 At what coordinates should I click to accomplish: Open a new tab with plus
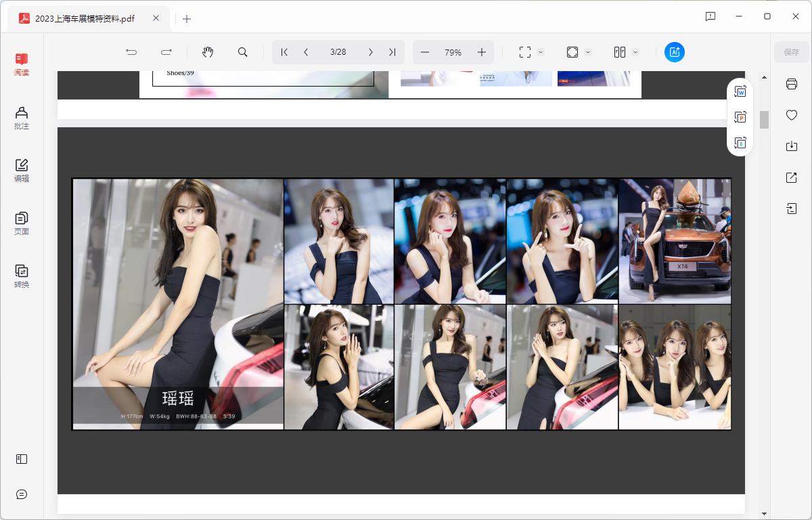(187, 19)
